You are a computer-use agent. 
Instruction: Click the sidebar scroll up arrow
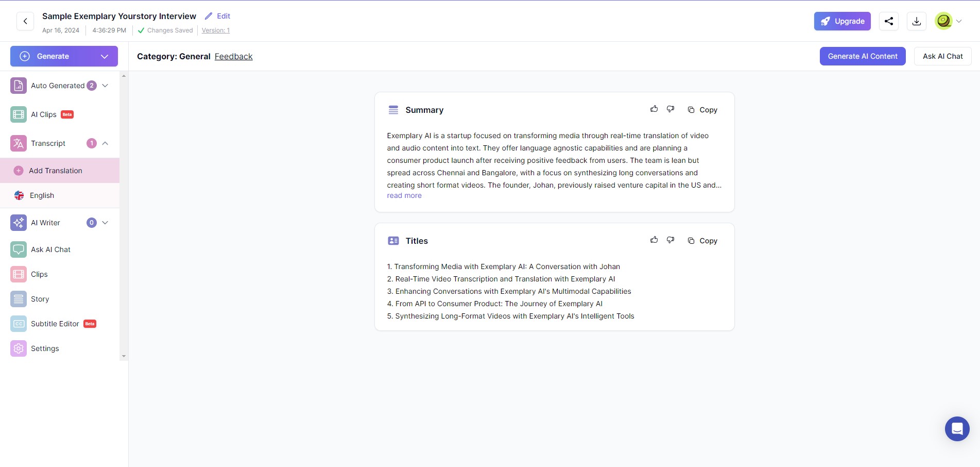[124, 76]
